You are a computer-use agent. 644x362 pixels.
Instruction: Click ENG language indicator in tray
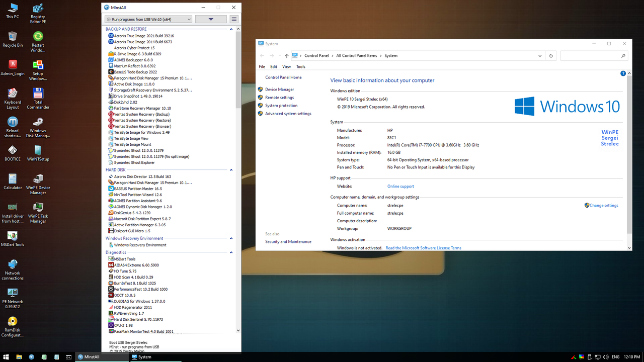click(615, 357)
